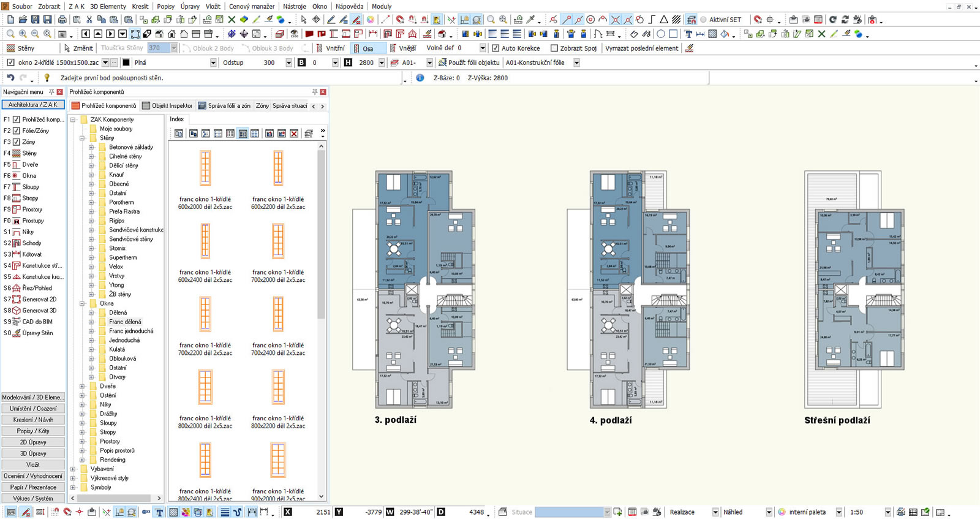Click the Undo arrow icon
Image resolution: width=980 pixels, height=519 pixels.
click(10, 78)
